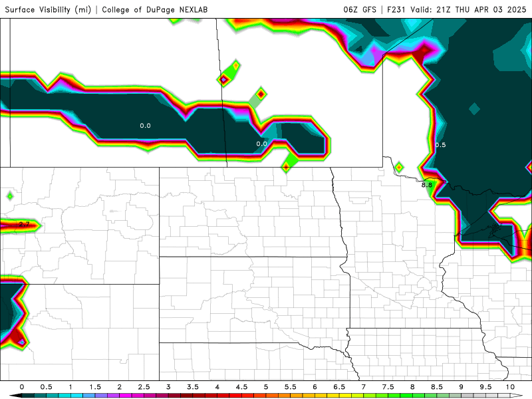The image size is (532, 399).
Task: Click the 2.7 visibility value on the map
Action: tap(25, 224)
